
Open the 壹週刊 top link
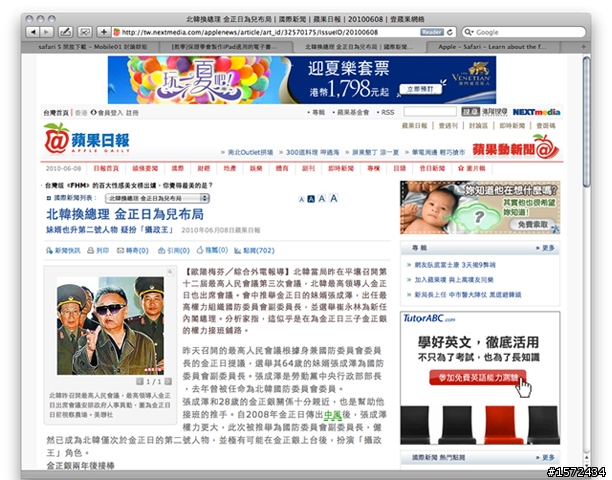448,126
